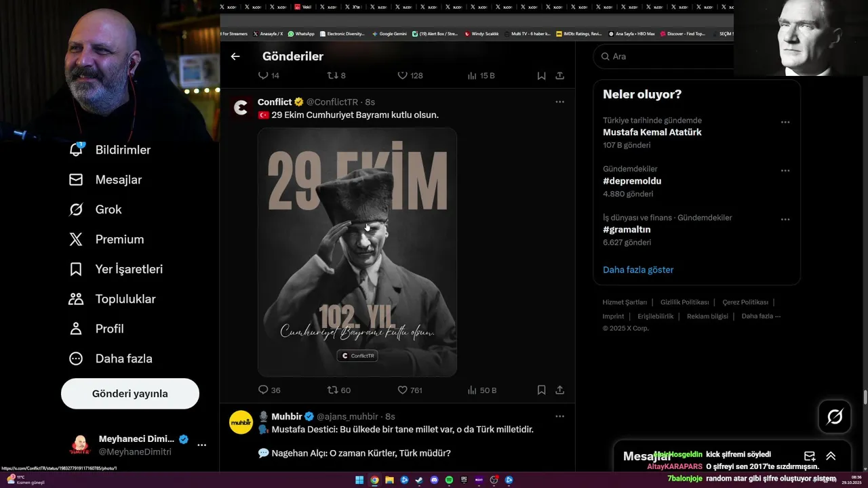
Task: Click Daha fazla göster link
Action: [x=638, y=270]
